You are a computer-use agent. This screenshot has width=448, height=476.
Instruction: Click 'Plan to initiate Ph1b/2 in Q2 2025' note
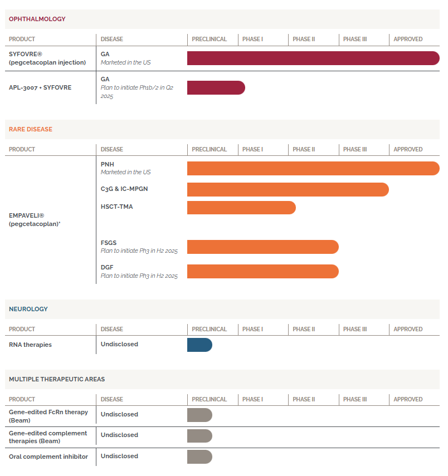tap(137, 92)
